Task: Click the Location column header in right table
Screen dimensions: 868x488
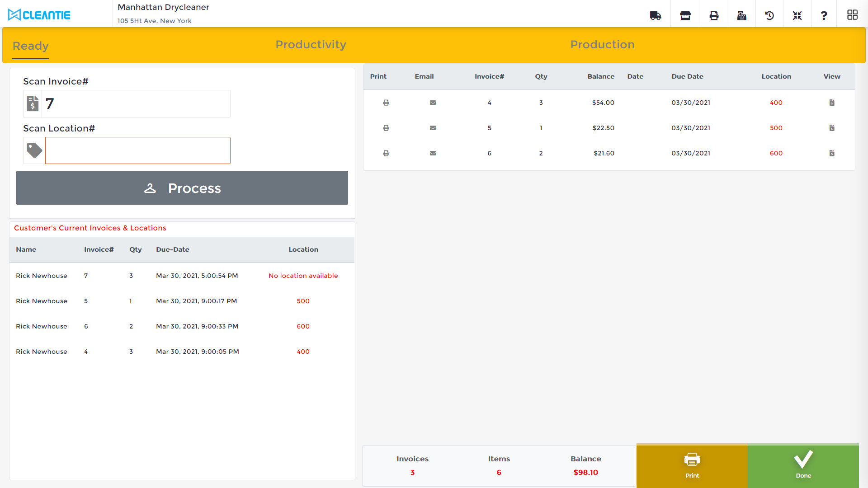Action: click(x=776, y=76)
